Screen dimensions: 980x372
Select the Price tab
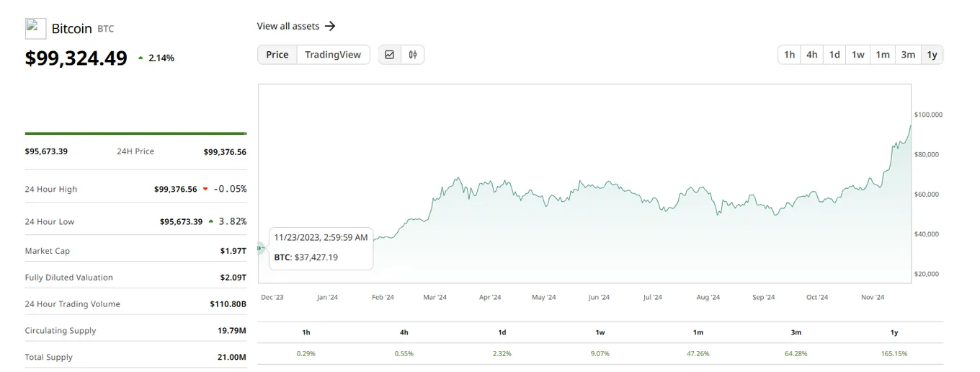pyautogui.click(x=277, y=55)
